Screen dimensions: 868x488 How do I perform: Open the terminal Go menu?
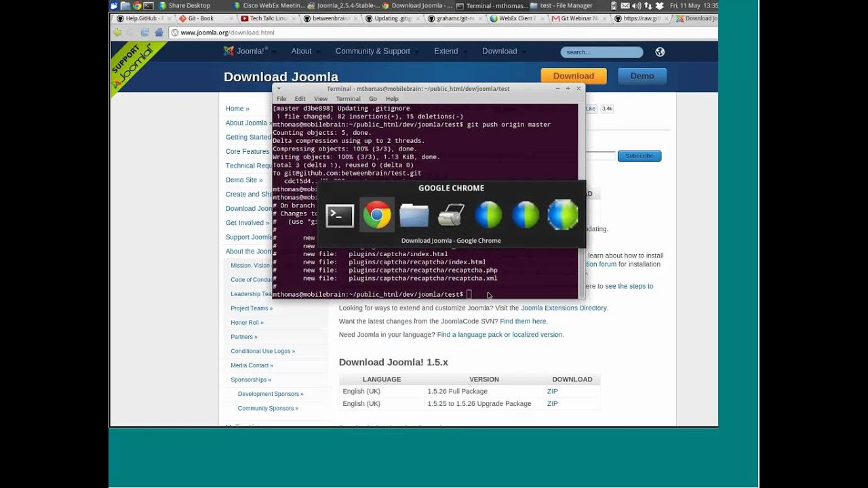tap(373, 99)
